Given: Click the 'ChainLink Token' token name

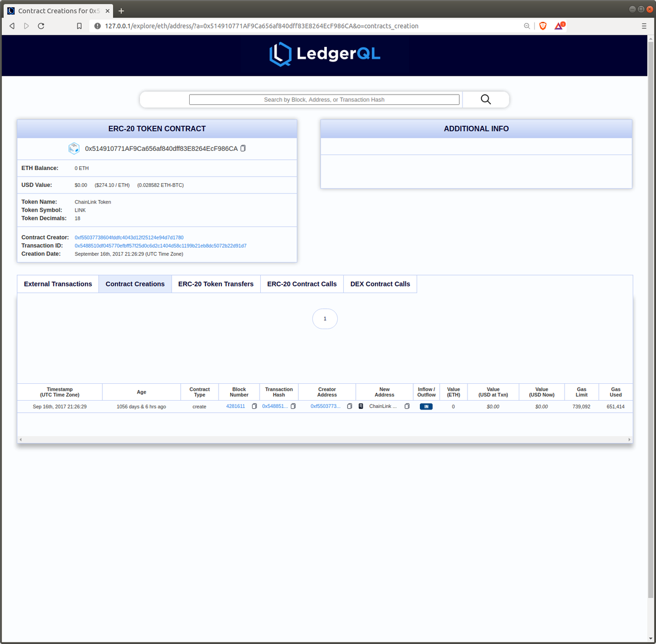Looking at the screenshot, I should pyautogui.click(x=93, y=202).
